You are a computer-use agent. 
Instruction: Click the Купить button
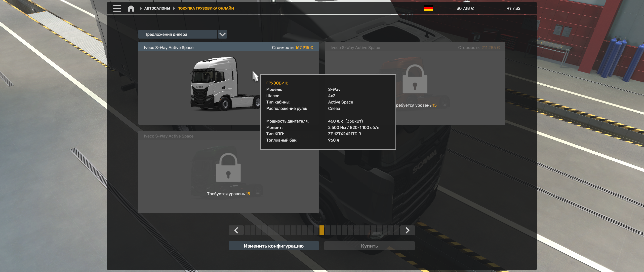click(x=369, y=246)
